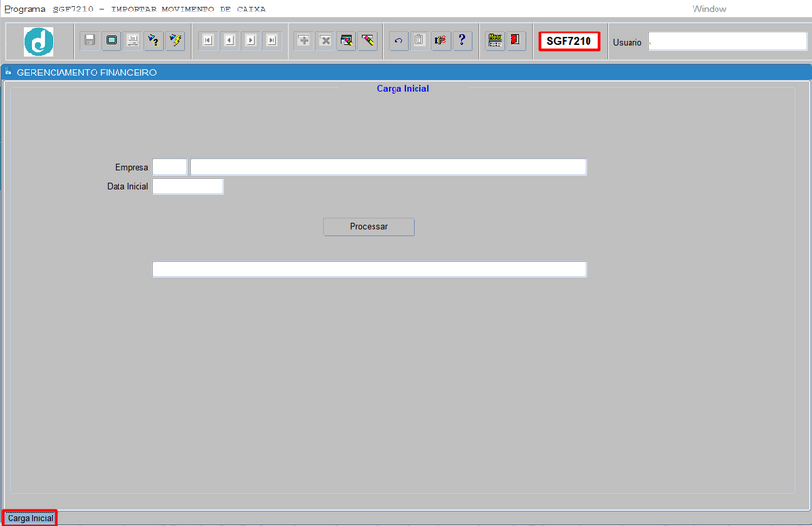The width and height of the screenshot is (812, 526).
Task: Click the teal 'd' application logo
Action: 39,42
